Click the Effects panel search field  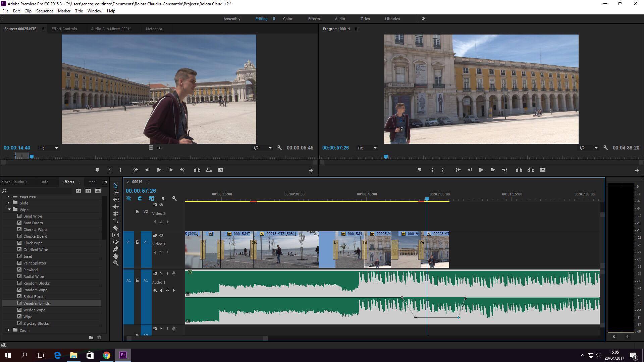tap(37, 191)
